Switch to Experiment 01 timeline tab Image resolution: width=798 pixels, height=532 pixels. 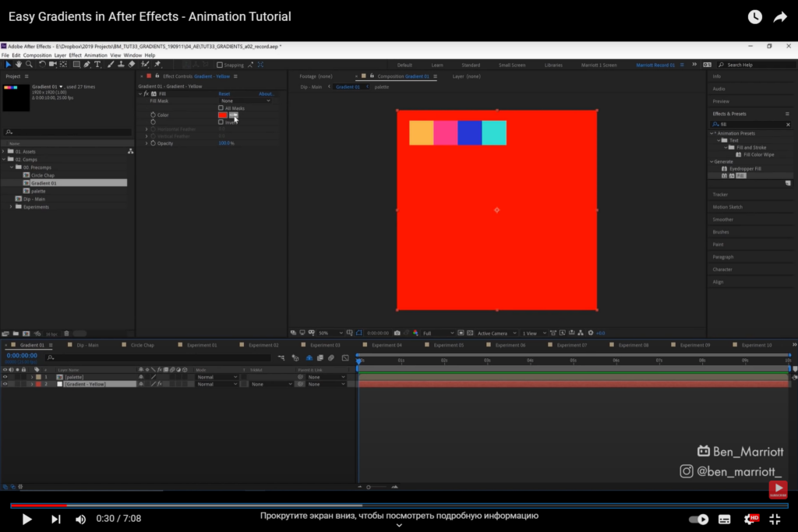coord(202,345)
